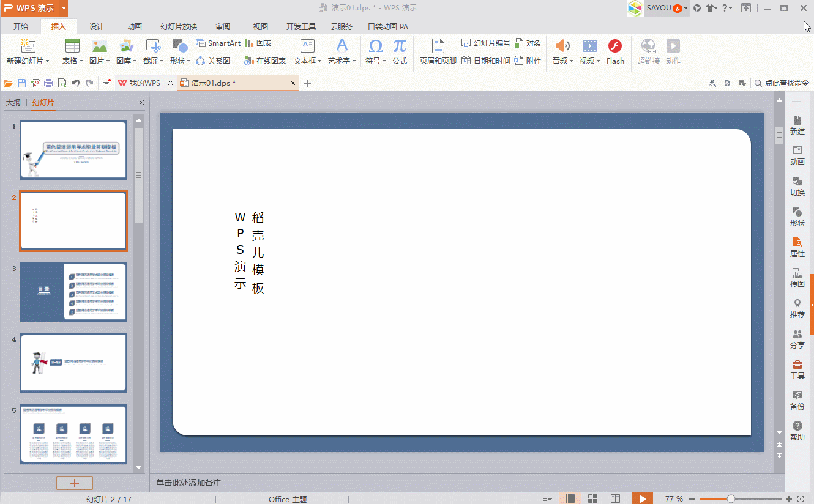The width and height of the screenshot is (814, 504).
Task: Expand the 图片 dropdown arrow
Action: [x=108, y=61]
